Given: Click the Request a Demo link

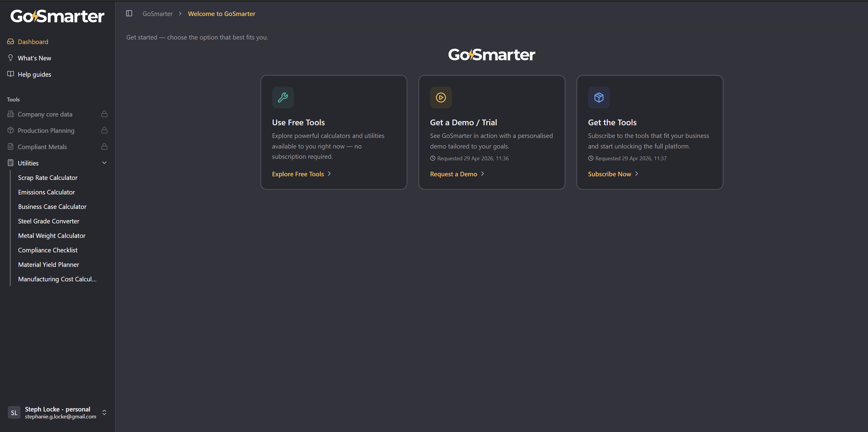Looking at the screenshot, I should point(453,174).
